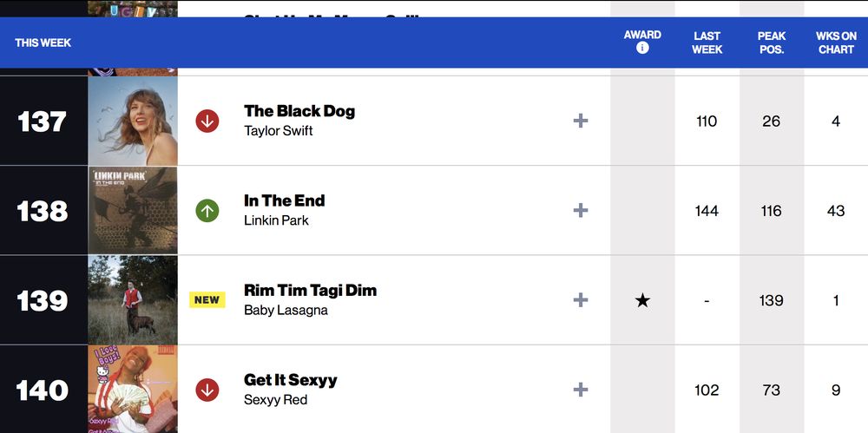Expand The Black Dog row with plus icon
Screen dimensions: 868x433
581,121
